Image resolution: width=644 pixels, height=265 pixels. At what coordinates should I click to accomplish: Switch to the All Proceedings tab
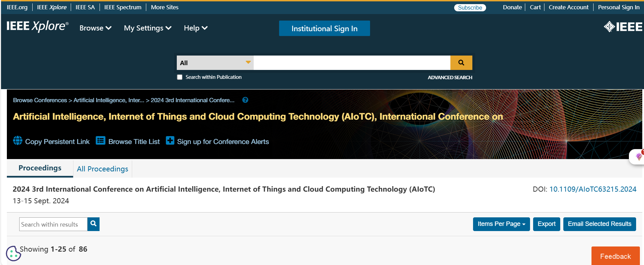point(102,169)
